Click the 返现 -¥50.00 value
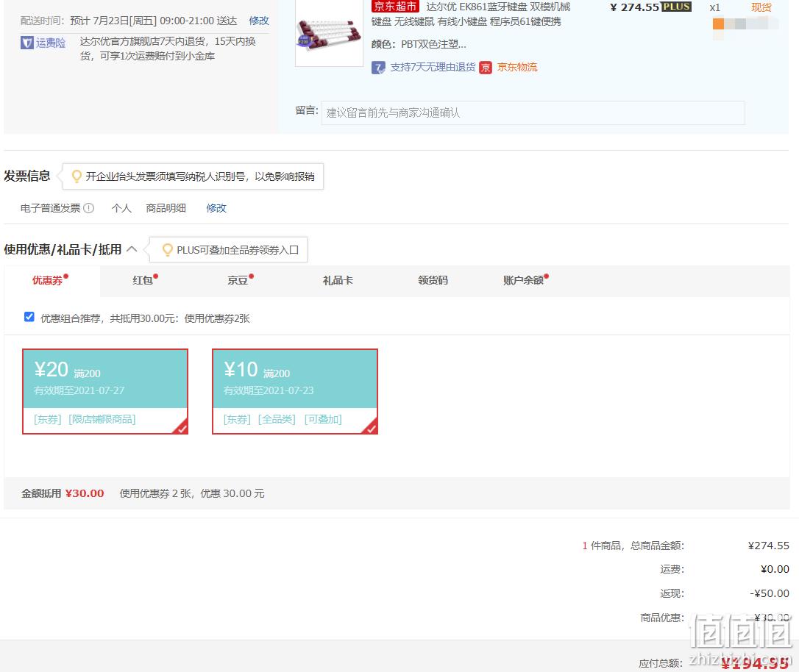 [770, 593]
